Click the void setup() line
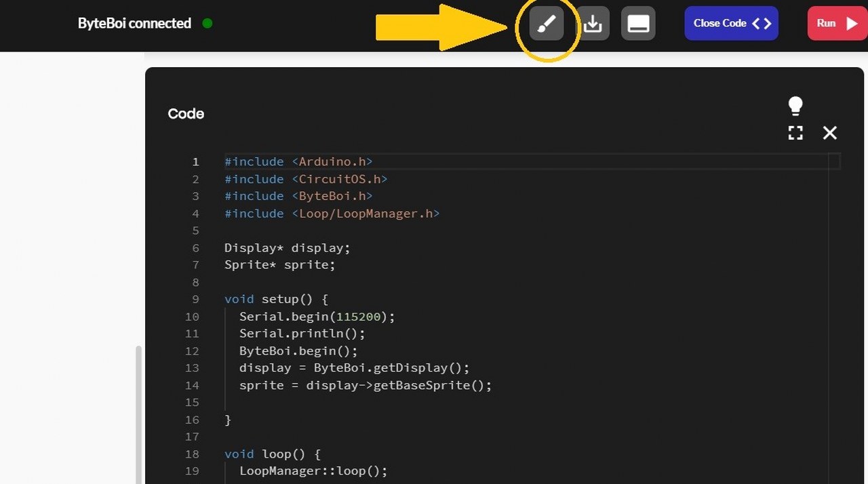The image size is (868, 484). 276,299
